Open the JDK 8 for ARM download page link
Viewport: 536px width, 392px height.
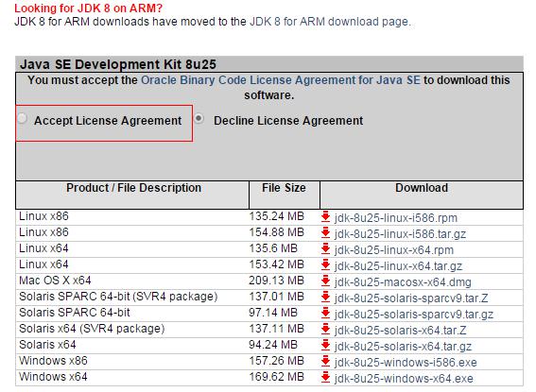click(329, 22)
